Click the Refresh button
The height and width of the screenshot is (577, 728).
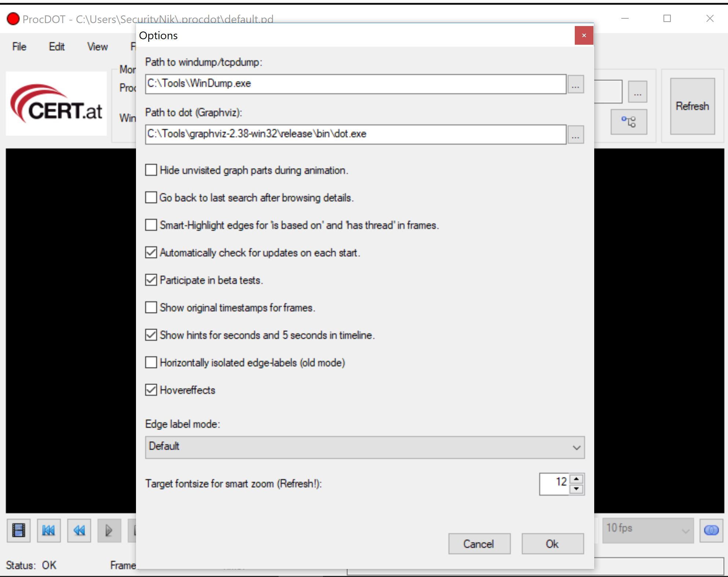tap(692, 106)
